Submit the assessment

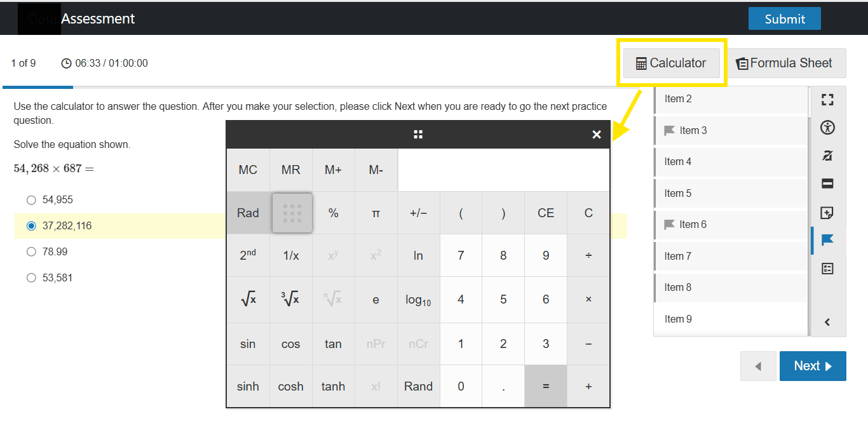(784, 19)
